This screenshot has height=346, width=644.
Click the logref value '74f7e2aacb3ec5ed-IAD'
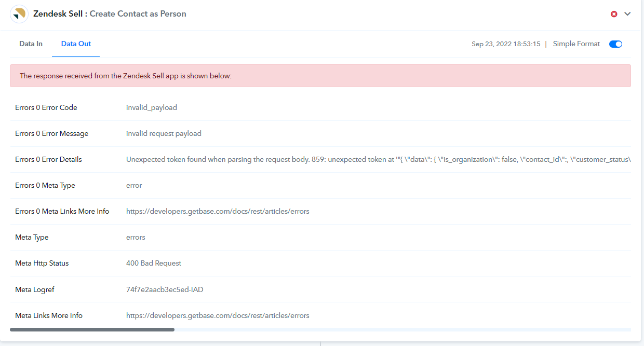coord(165,289)
